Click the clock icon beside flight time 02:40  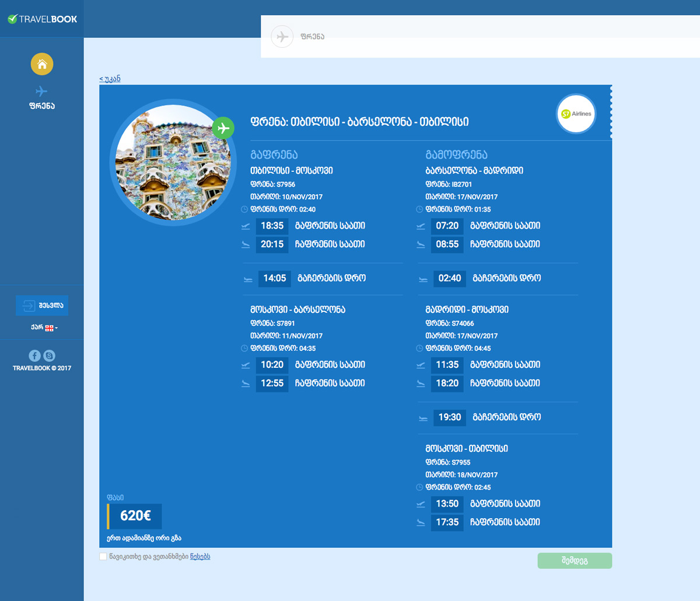(245, 209)
